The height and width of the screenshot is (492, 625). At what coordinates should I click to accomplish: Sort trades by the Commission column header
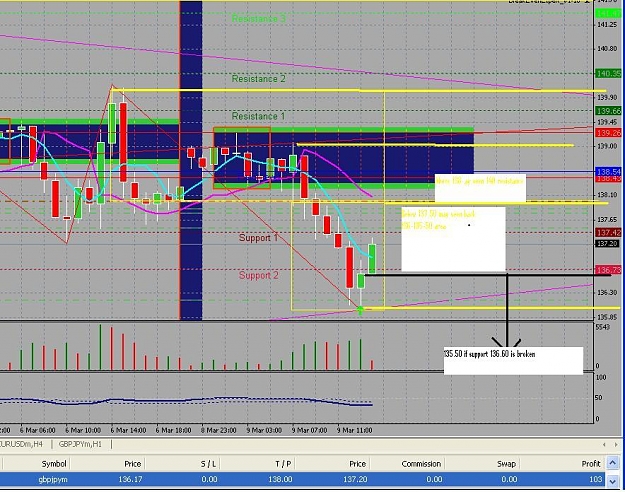(x=421, y=464)
